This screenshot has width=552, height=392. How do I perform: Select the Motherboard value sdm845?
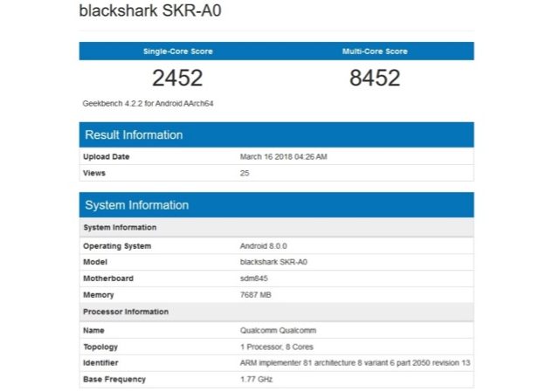click(253, 279)
